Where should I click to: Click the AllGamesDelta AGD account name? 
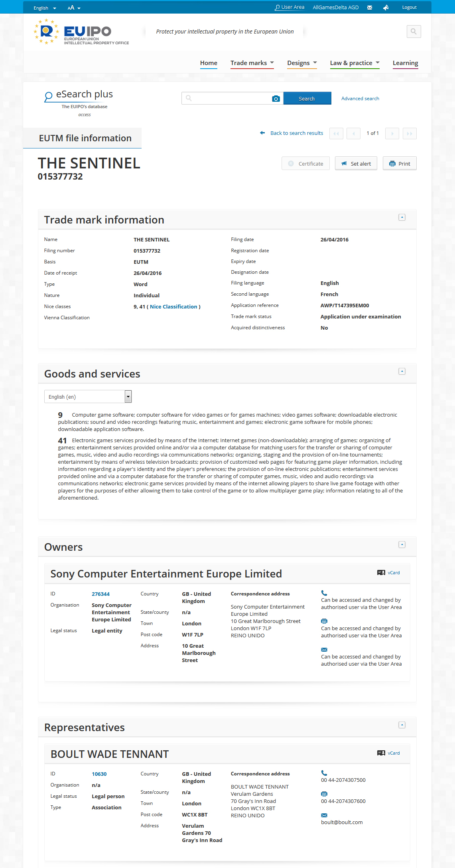click(x=336, y=8)
